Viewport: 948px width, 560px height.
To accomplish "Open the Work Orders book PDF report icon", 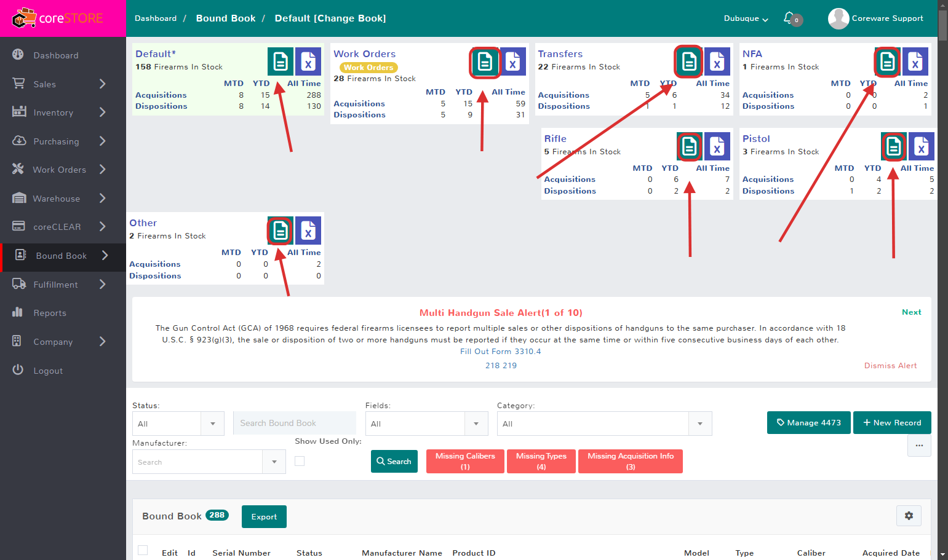I will pos(485,61).
